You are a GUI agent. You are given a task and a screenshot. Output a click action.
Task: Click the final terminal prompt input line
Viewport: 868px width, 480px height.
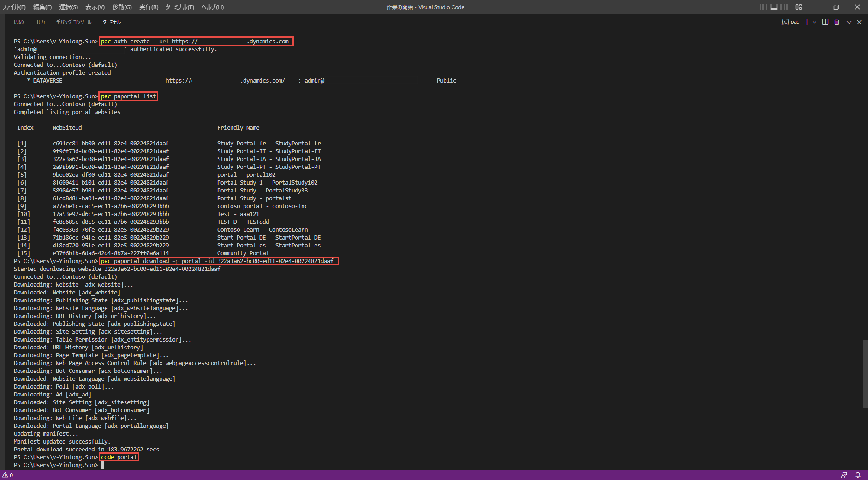59,465
